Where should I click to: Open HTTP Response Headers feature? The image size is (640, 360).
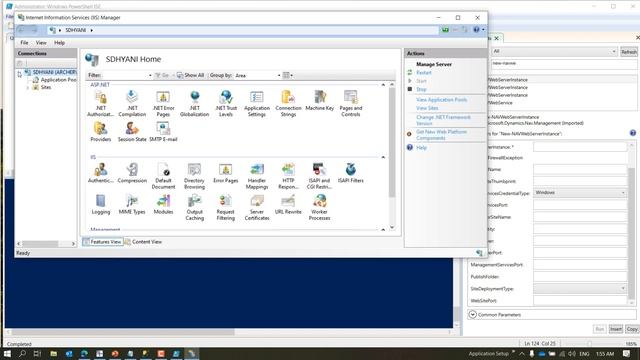point(288,176)
